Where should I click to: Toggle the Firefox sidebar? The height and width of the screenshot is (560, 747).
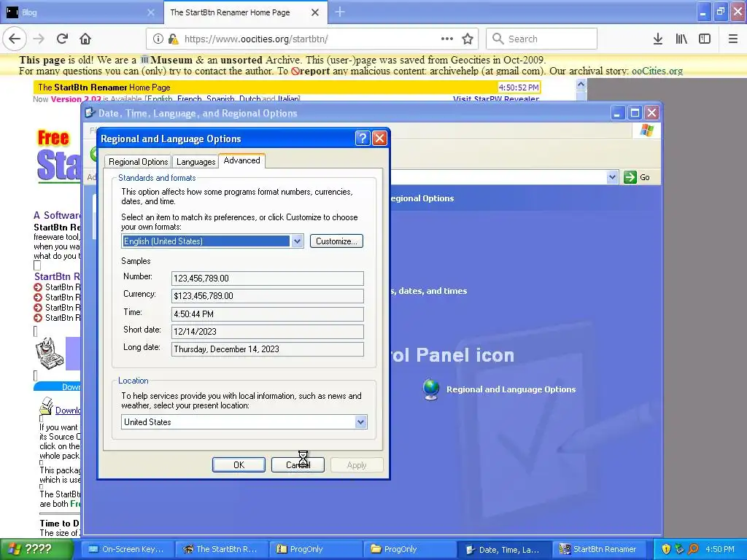pyautogui.click(x=705, y=39)
